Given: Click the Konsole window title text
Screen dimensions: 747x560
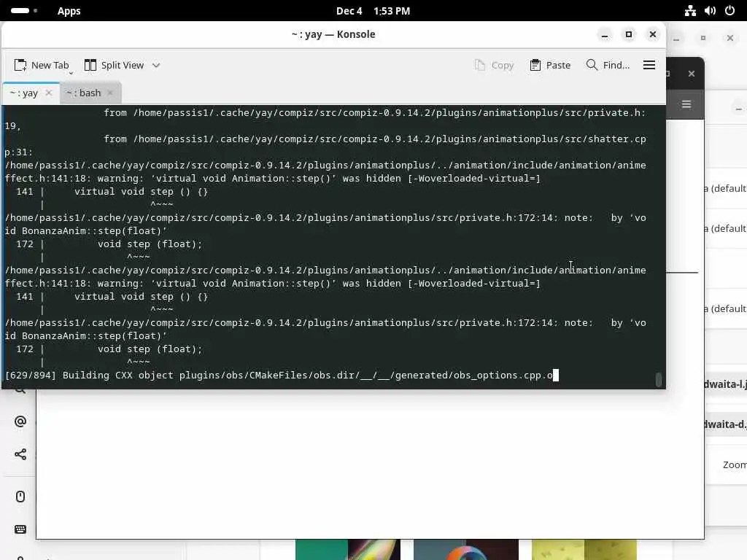Looking at the screenshot, I should (x=333, y=35).
